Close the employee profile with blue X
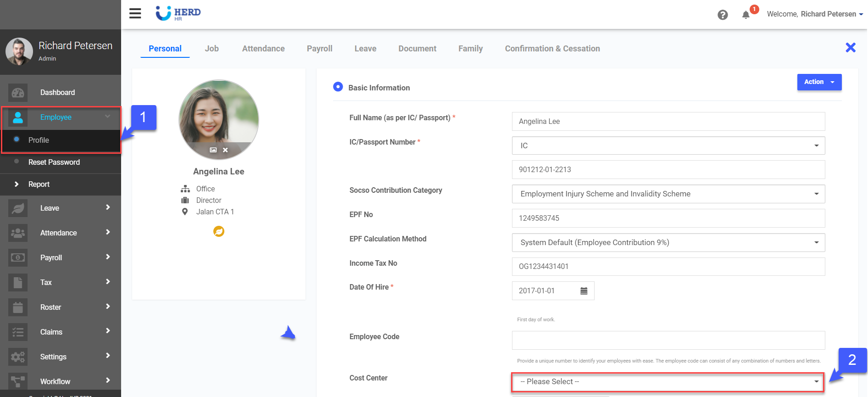 [850, 48]
